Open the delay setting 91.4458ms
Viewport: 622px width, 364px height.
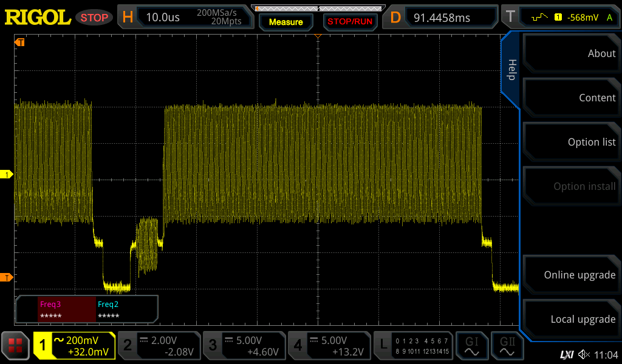[x=442, y=17]
